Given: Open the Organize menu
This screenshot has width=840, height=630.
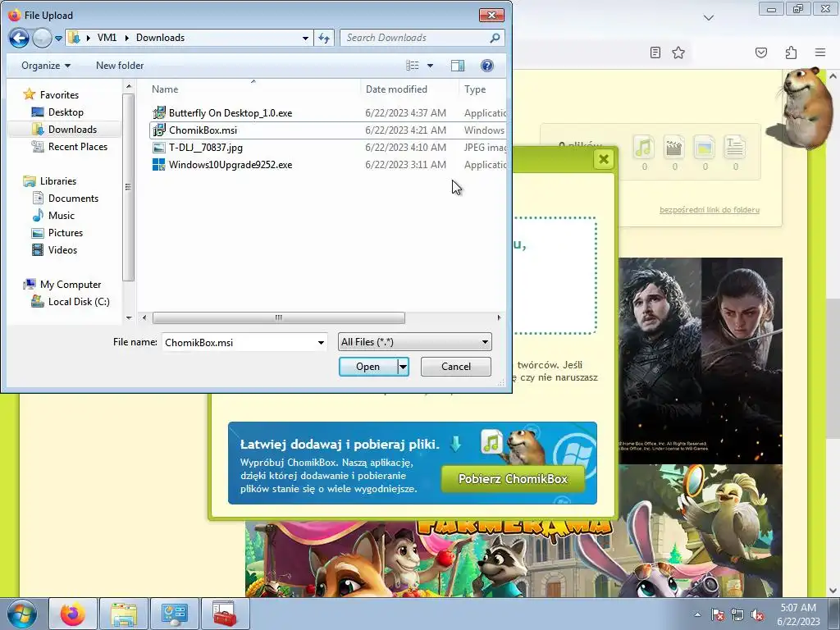Looking at the screenshot, I should point(46,66).
